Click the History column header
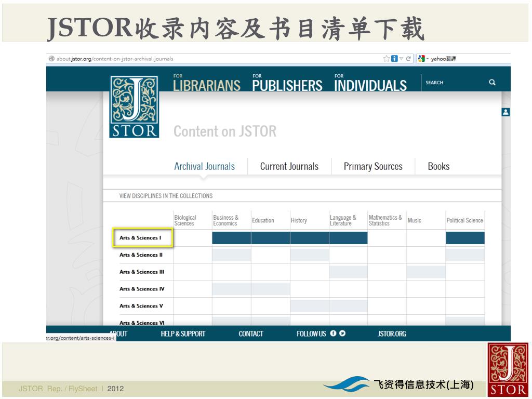Screen dimensions: 532x399 pyautogui.click(x=299, y=220)
